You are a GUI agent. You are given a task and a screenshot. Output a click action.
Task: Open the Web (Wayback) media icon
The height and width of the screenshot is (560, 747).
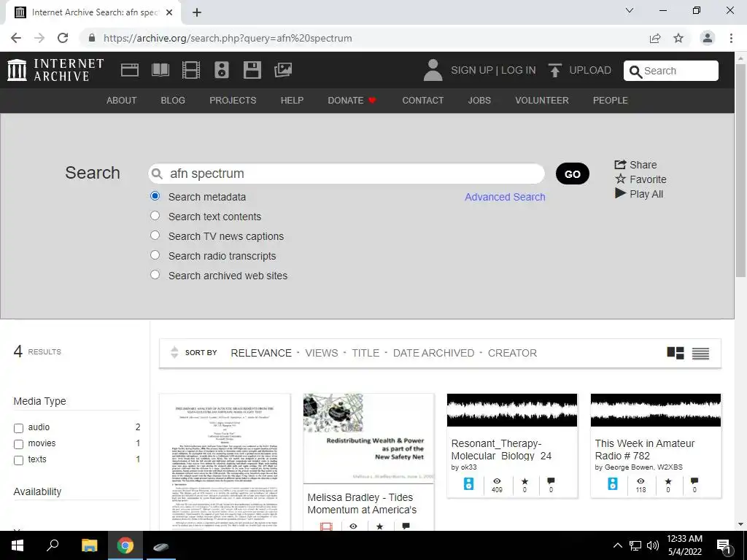[130, 70]
